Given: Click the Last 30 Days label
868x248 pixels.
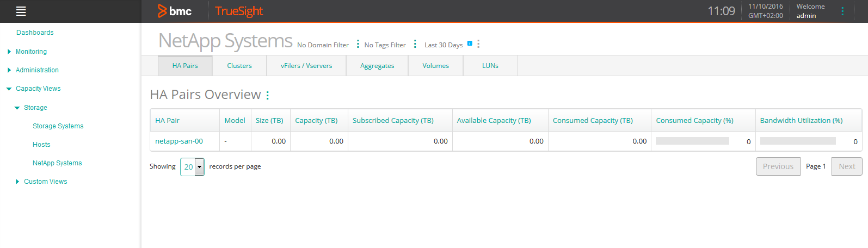Looking at the screenshot, I should click(444, 45).
